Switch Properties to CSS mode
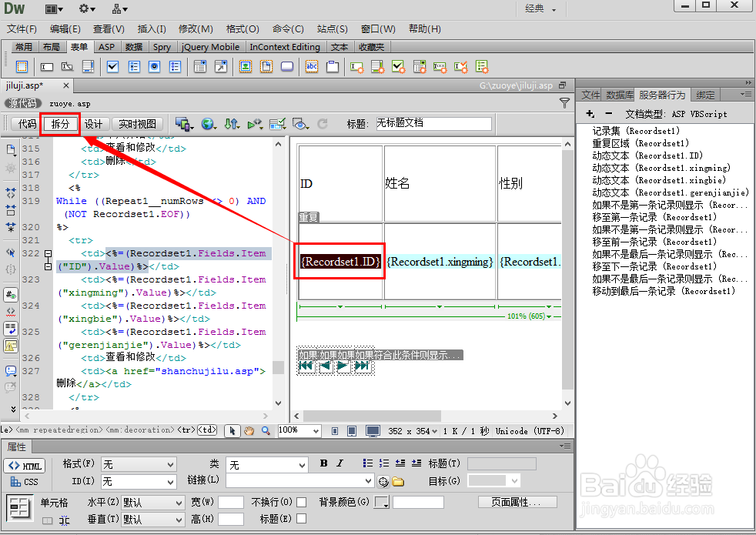756x535 pixels. tap(24, 482)
